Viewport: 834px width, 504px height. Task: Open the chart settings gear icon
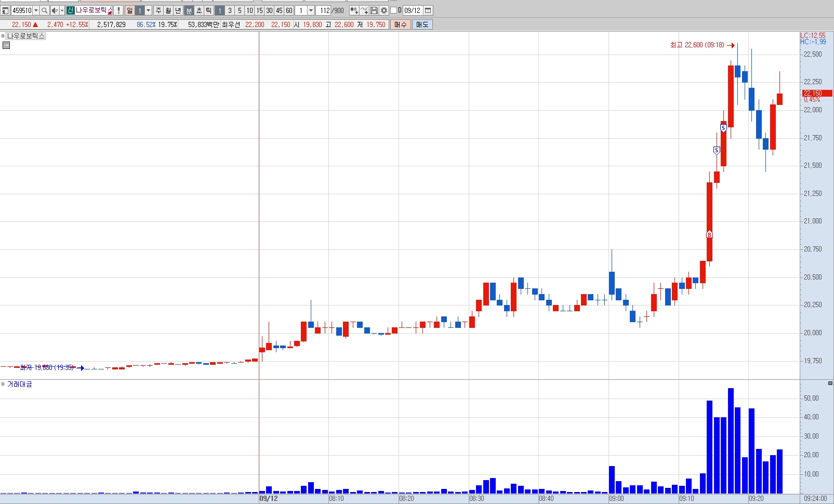pyautogui.click(x=384, y=10)
